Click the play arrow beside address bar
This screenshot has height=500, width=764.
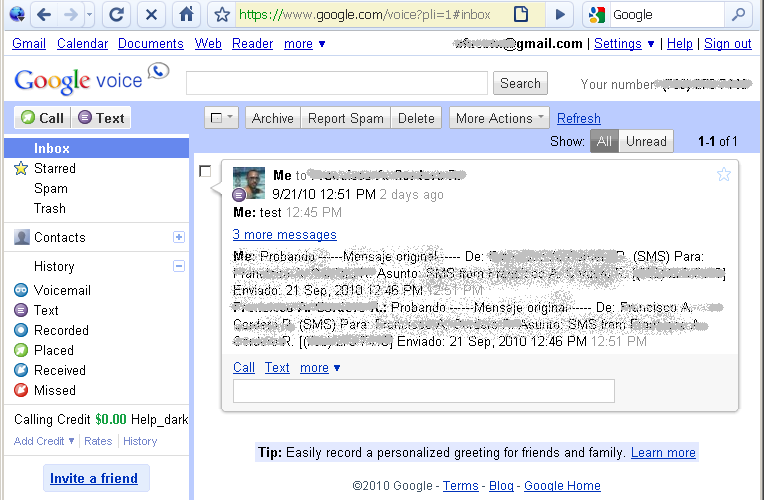560,15
